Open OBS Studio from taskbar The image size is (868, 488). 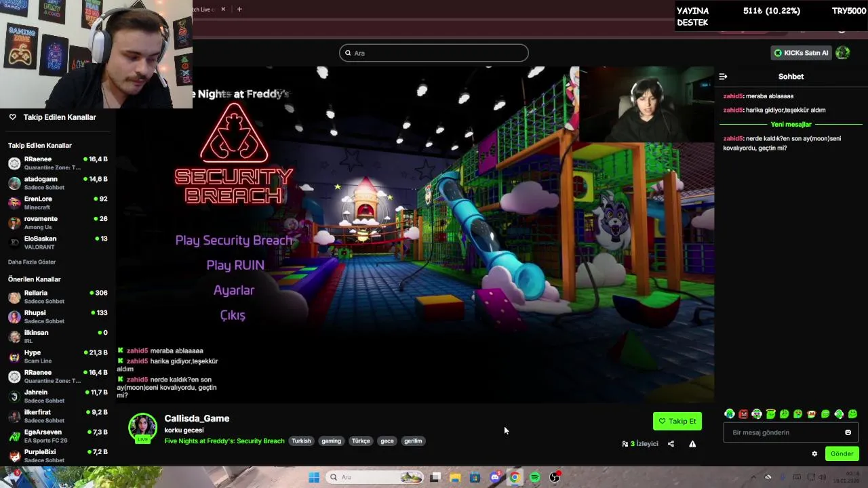click(x=555, y=477)
